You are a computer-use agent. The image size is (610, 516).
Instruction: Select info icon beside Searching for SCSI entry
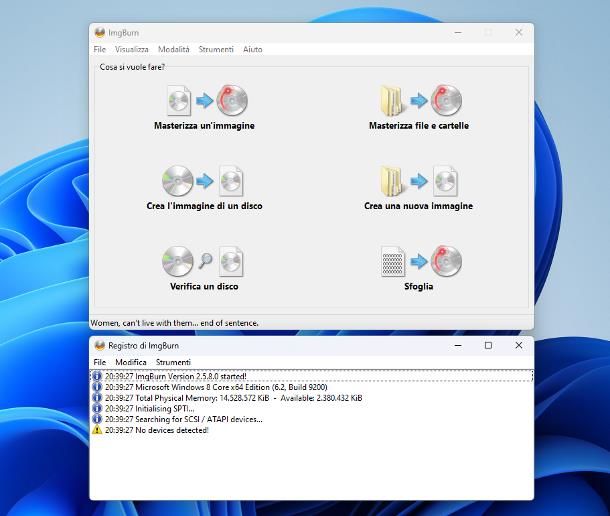(x=97, y=419)
